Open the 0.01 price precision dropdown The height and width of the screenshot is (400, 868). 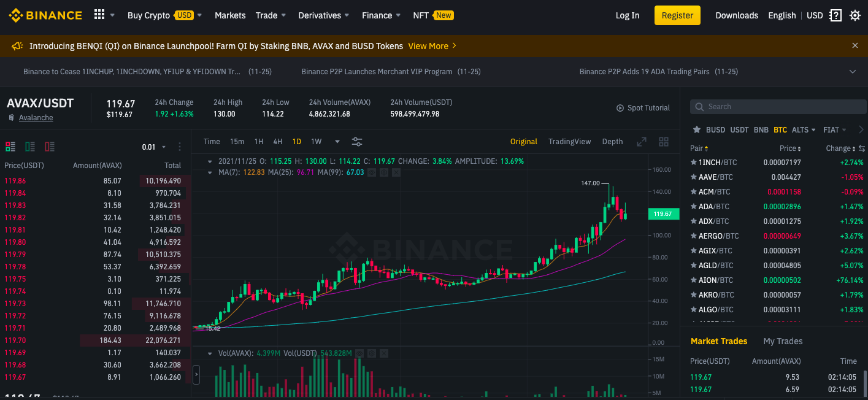point(154,147)
